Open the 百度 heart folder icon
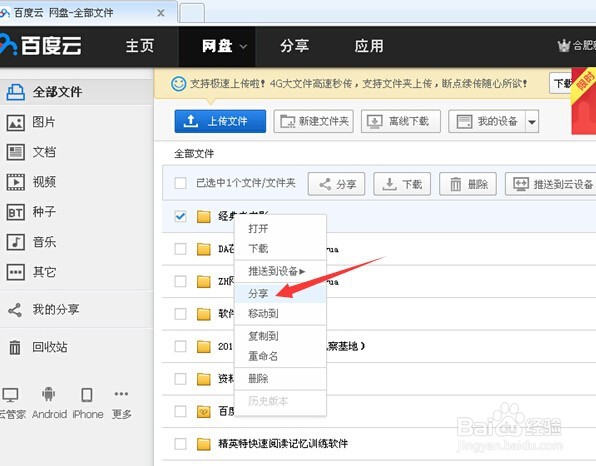Screen dimensions: 596x466 point(204,411)
